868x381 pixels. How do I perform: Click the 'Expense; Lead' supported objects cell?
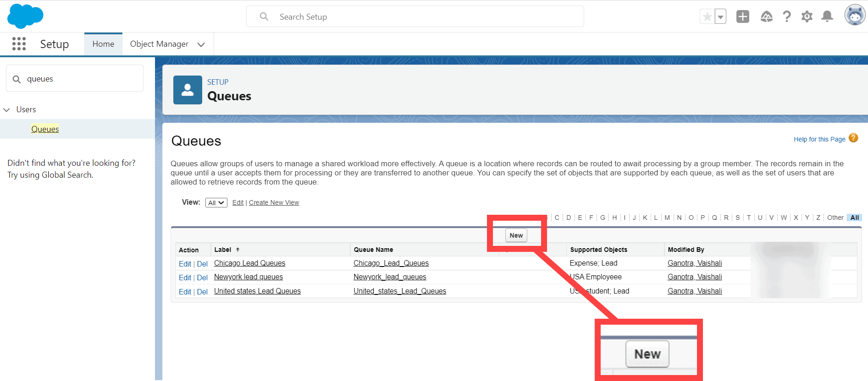point(593,263)
